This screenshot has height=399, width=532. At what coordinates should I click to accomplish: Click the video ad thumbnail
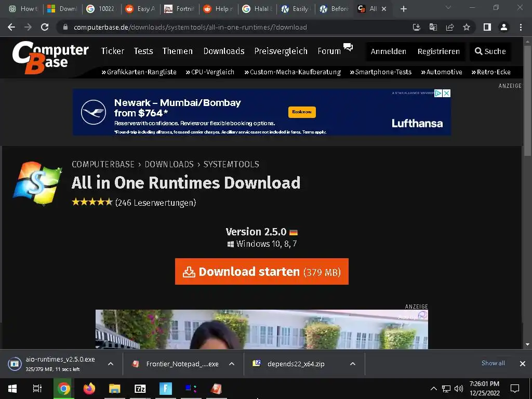pos(262,329)
